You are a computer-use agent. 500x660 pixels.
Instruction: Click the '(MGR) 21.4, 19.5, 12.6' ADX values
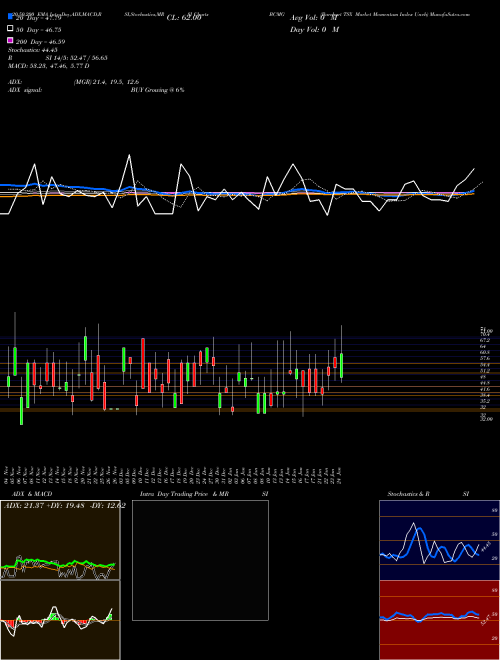coord(106,82)
